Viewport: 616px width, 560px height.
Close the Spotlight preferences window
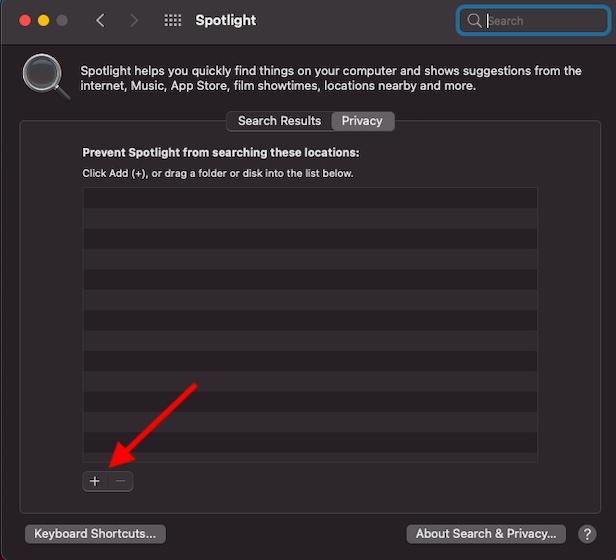point(25,20)
